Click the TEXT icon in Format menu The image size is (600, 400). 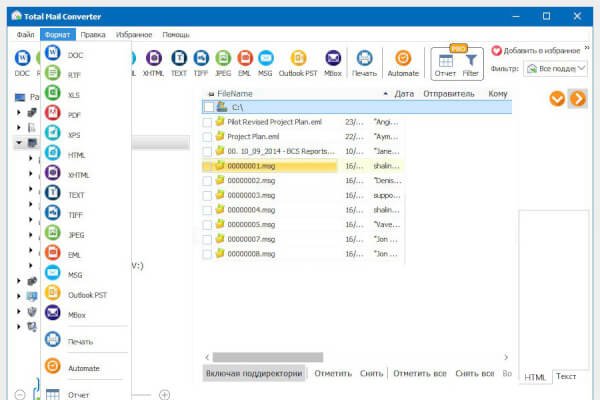52,193
